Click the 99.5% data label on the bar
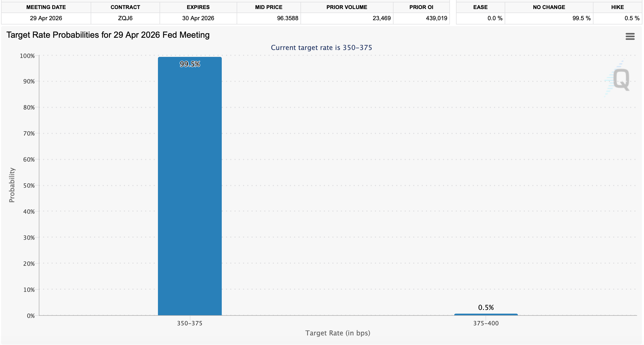Viewport: 644px width, 345px height. (190, 64)
